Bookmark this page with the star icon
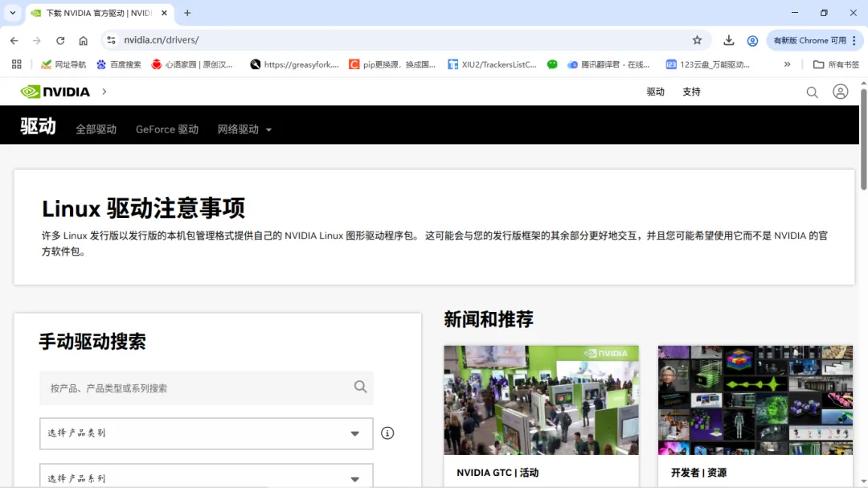This screenshot has width=868, height=488. (x=697, y=40)
